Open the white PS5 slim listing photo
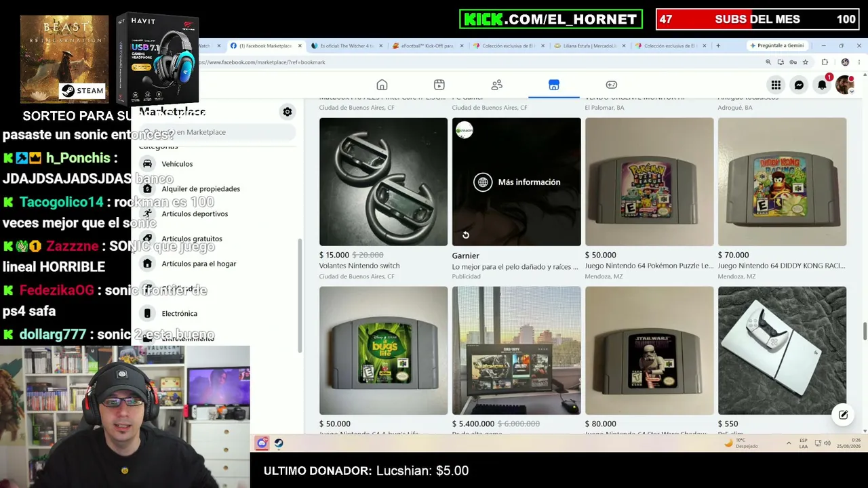 point(783,350)
